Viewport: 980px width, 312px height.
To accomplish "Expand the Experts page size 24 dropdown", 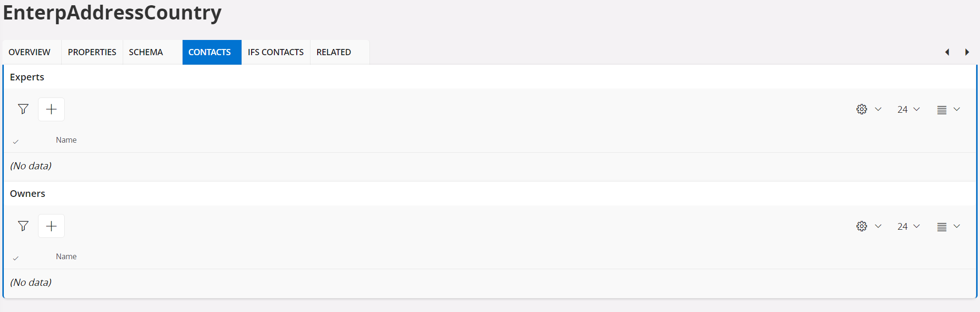I will coord(908,109).
